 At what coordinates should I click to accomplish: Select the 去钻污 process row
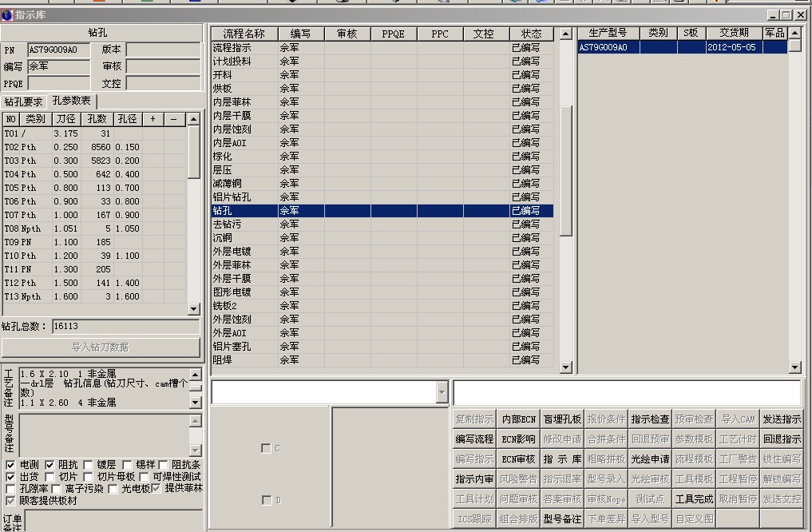382,224
